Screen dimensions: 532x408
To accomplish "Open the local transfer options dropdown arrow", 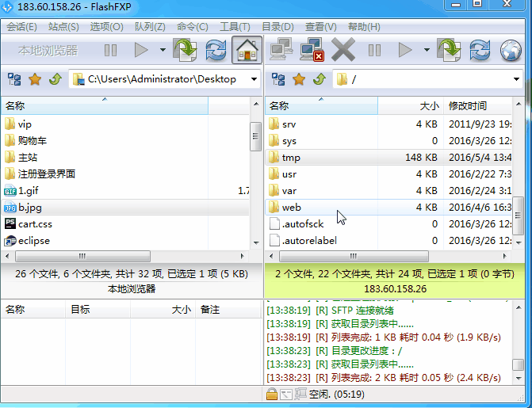I will click(163, 50).
